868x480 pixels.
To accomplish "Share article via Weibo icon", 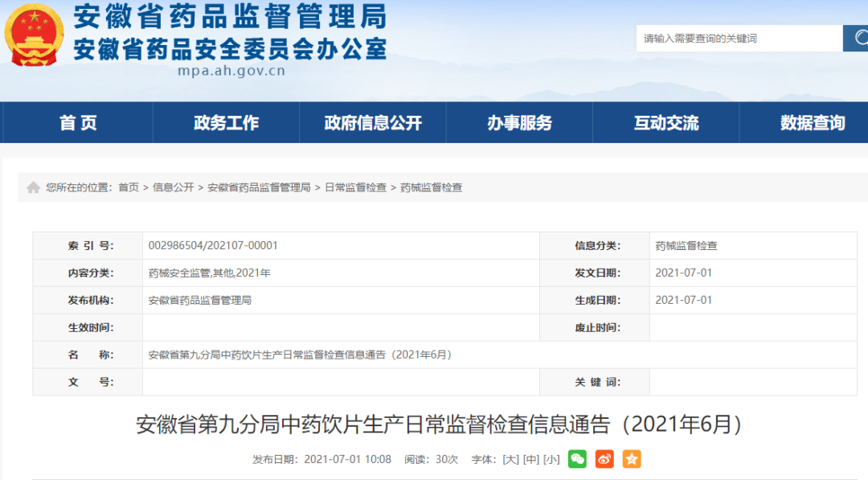I will (604, 459).
